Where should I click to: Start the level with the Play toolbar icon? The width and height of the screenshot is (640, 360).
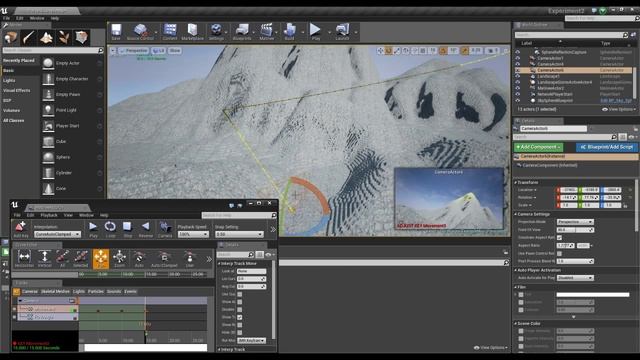316,32
